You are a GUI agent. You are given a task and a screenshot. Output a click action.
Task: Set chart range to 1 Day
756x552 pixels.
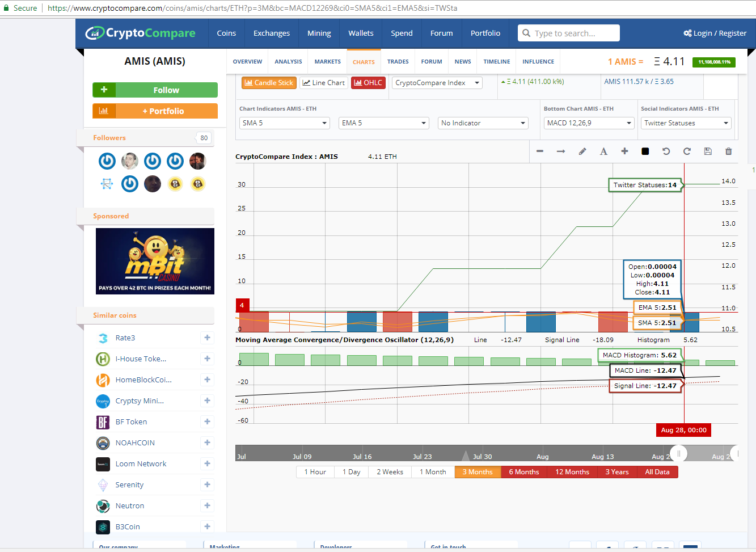(351, 472)
